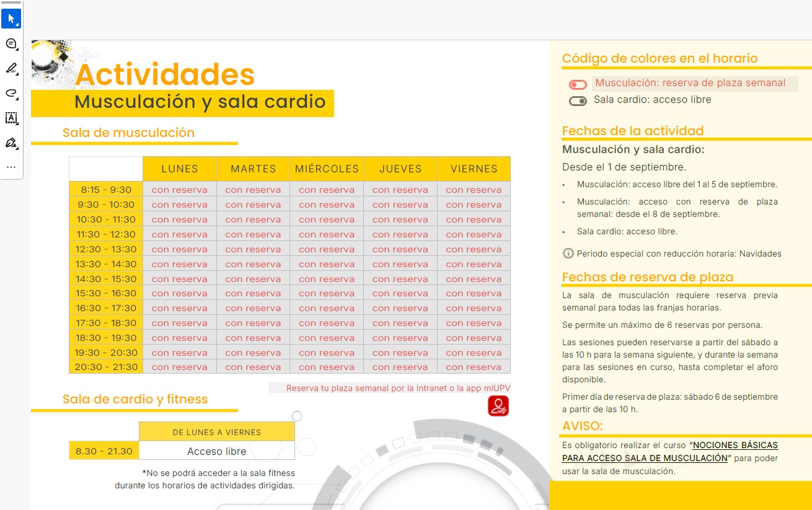Click 'Desde el 1 de septiembre.' text
This screenshot has width=812, height=510.
[624, 167]
